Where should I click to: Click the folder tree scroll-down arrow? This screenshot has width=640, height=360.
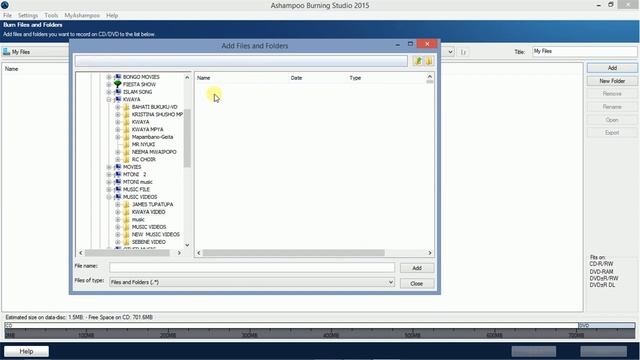click(187, 245)
